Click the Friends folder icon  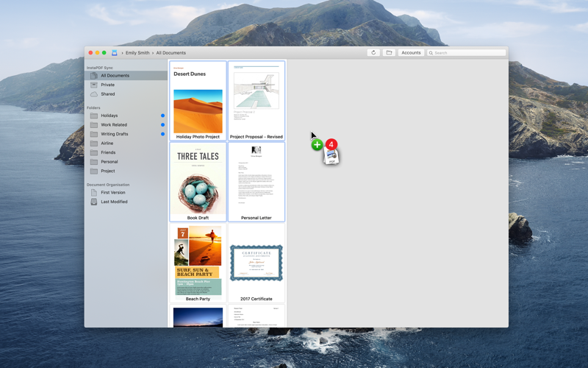(94, 152)
